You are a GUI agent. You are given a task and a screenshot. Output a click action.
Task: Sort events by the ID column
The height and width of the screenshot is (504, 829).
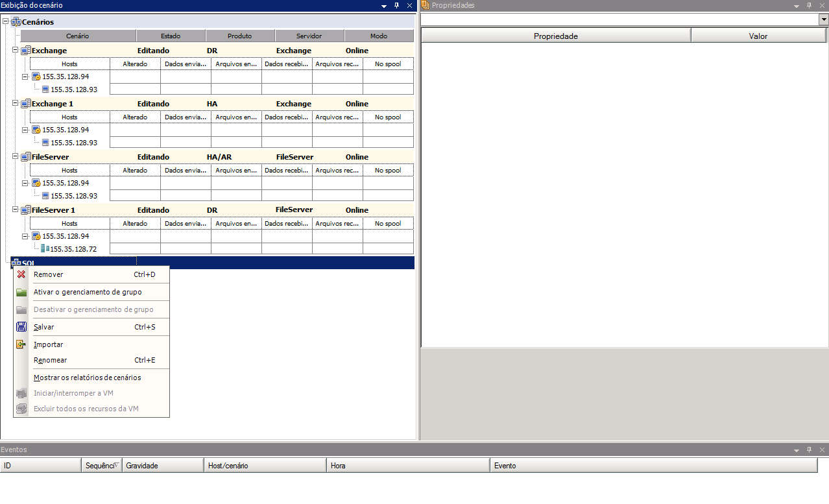pyautogui.click(x=41, y=466)
